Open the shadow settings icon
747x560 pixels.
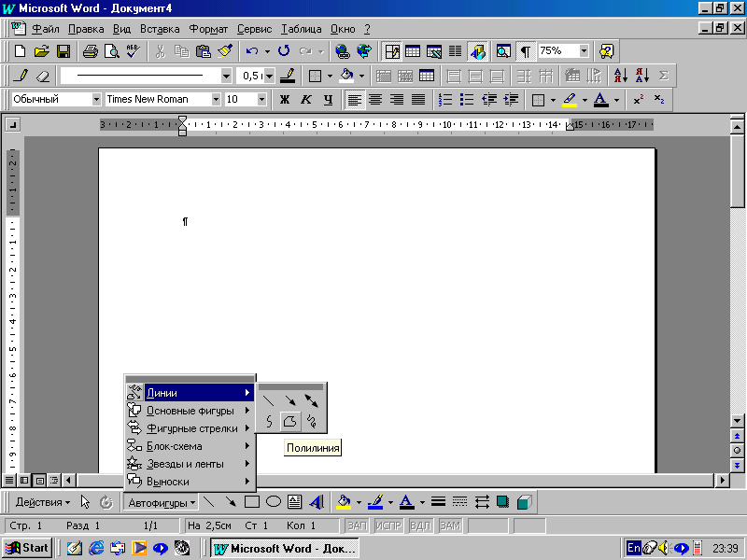502,502
